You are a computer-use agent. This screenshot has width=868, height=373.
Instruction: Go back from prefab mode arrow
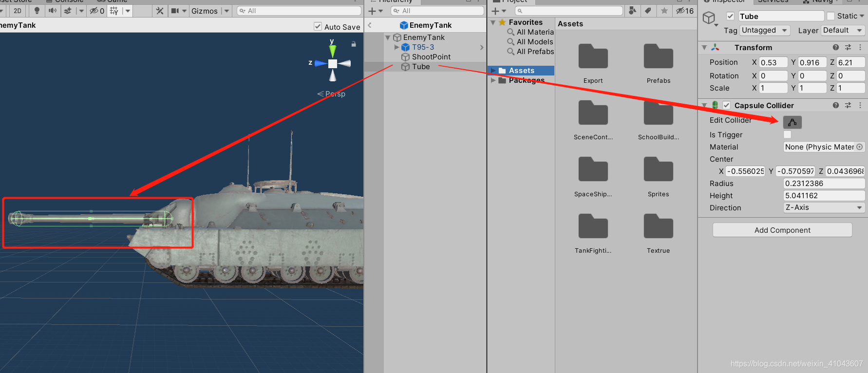pos(370,25)
